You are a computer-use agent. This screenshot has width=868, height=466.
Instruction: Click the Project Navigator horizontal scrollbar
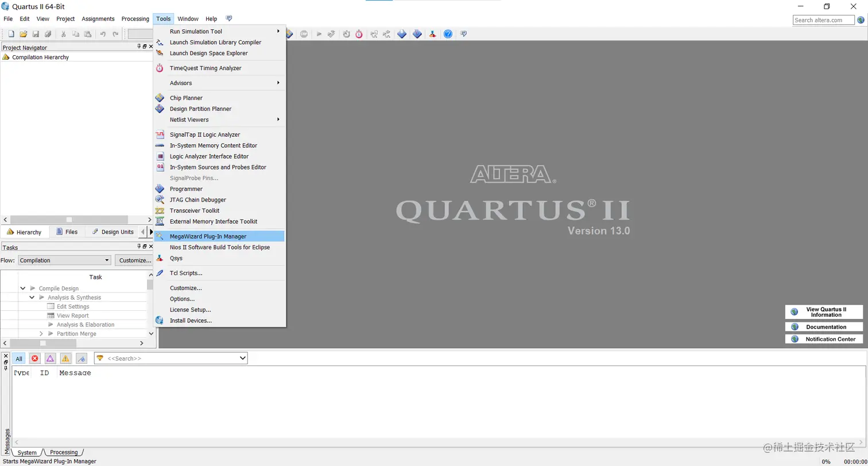click(69, 219)
